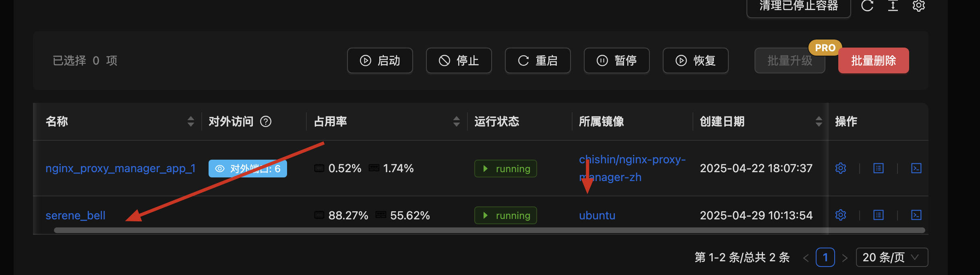980x275 pixels.
Task: Click the fullscreen toggle icon
Action: (x=893, y=6)
